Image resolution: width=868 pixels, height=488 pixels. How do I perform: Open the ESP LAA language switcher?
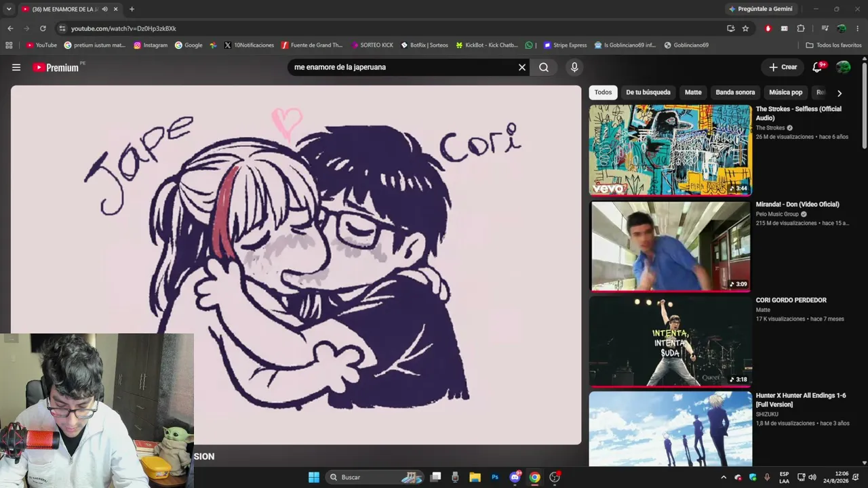click(785, 477)
